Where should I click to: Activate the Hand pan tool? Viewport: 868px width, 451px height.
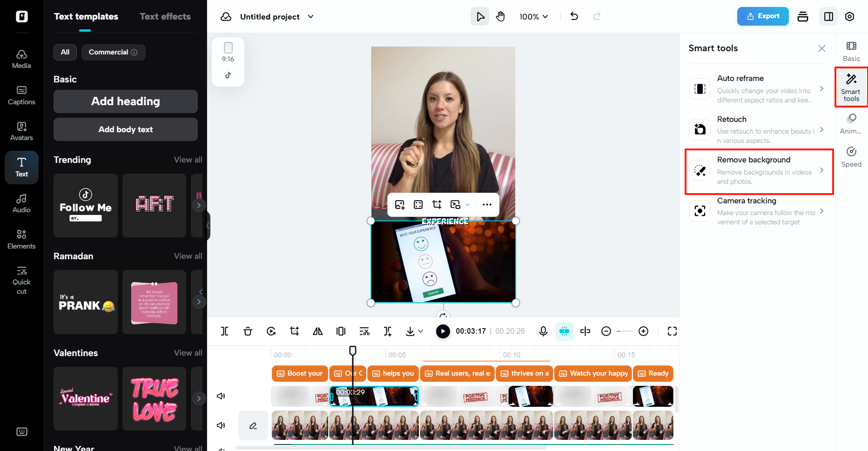pos(500,17)
